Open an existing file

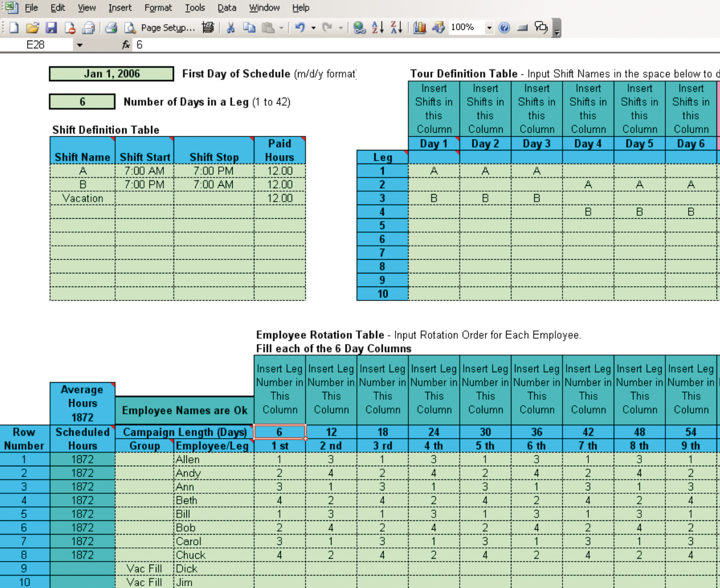tap(32, 28)
